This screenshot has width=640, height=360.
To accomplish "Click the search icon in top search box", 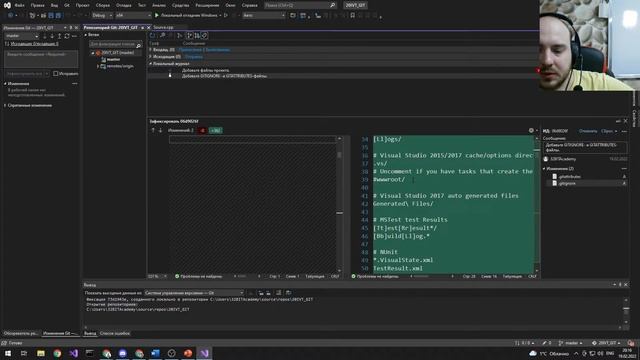I will click(x=333, y=5).
